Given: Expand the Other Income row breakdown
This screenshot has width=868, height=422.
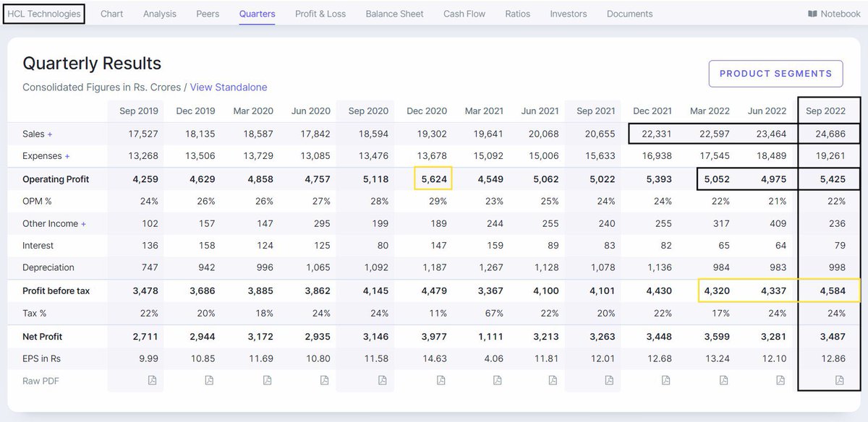Looking at the screenshot, I should [x=84, y=224].
